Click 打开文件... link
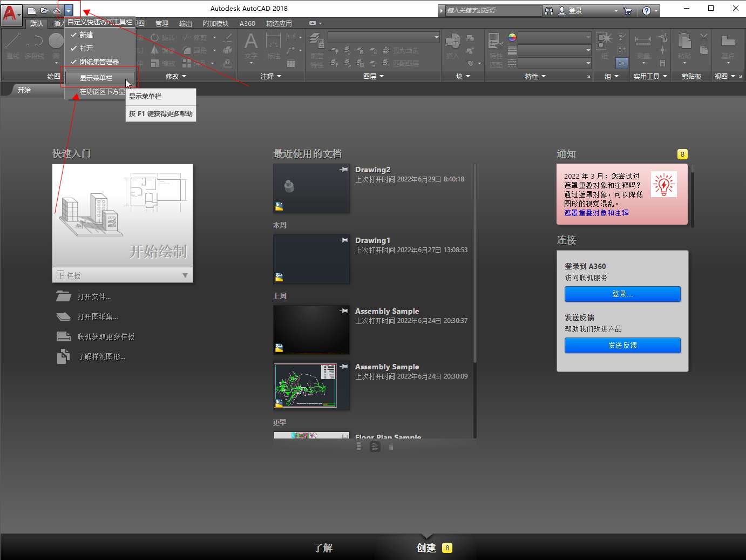This screenshot has width=746, height=560. tap(94, 296)
